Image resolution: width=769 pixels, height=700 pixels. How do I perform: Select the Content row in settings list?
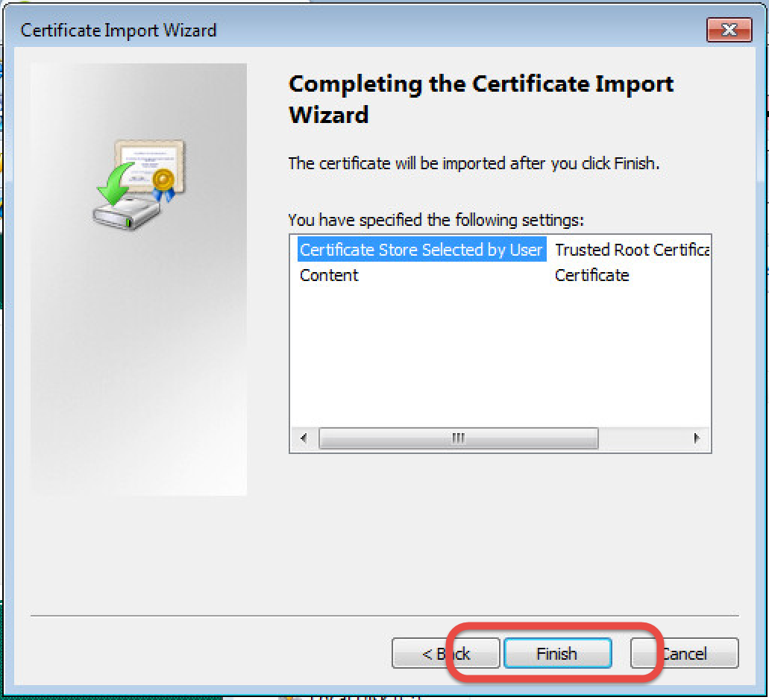click(329, 275)
